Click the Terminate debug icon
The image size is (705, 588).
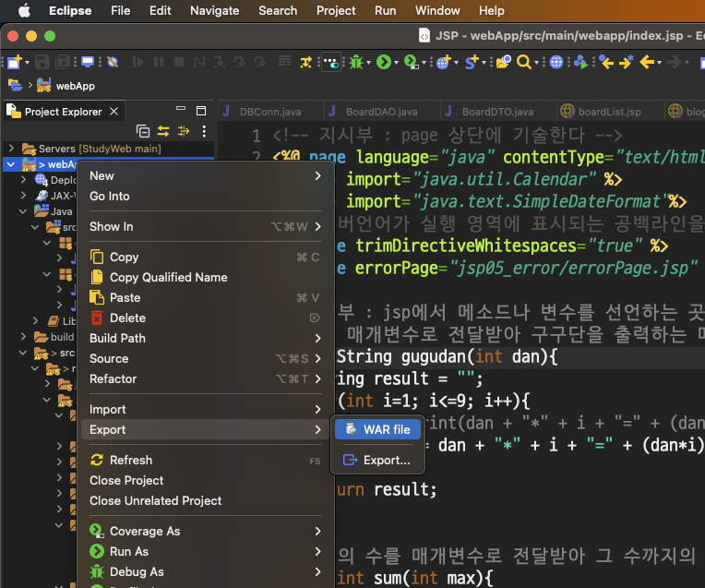click(179, 62)
